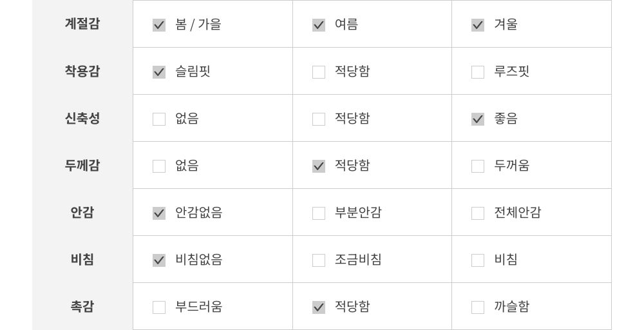Uncheck the 슬림핏 fit checkbox

[x=159, y=72]
